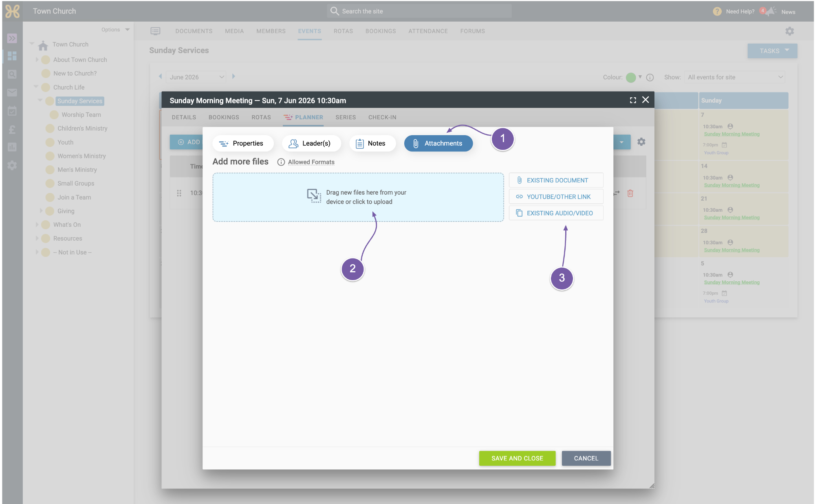Collapse the Church Life tree node
The image size is (815, 504).
click(36, 87)
